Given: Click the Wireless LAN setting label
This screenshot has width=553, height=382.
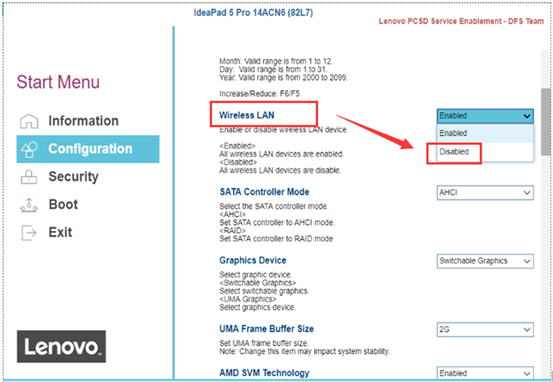Looking at the screenshot, I should click(247, 115).
